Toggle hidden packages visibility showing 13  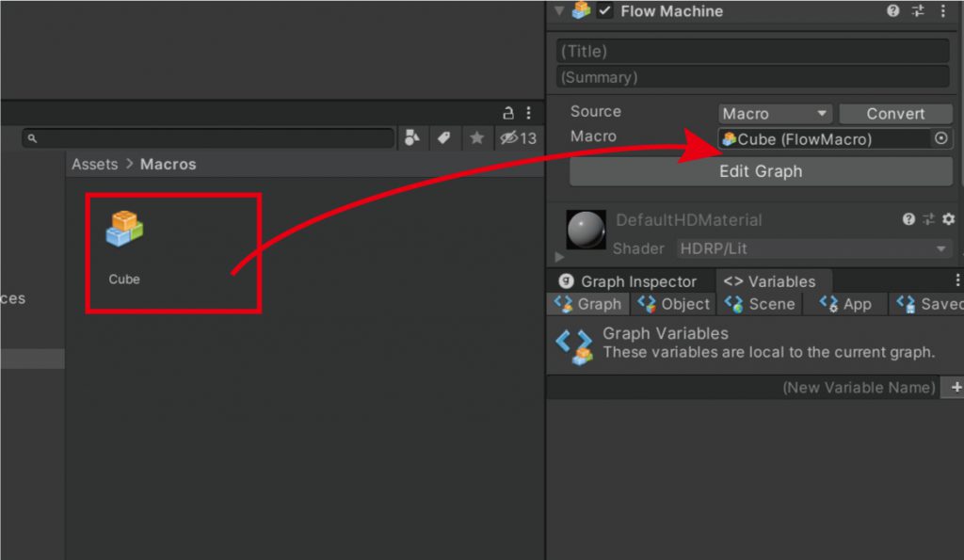click(518, 138)
